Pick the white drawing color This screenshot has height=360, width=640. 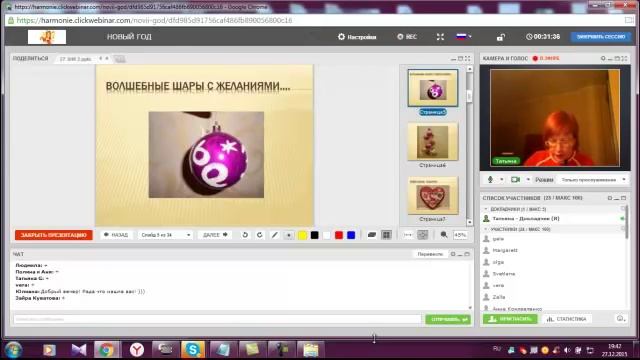pyautogui.click(x=327, y=235)
